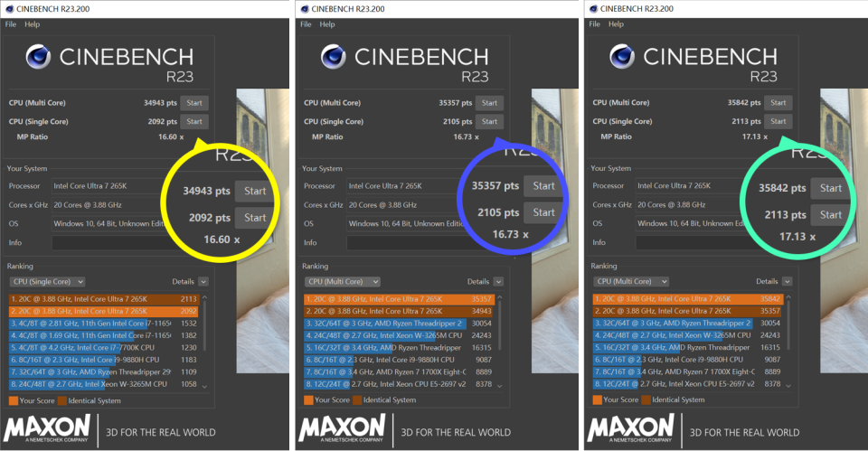Start Single Core test beside 2113 pts
868x451 pixels.
pyautogui.click(x=778, y=122)
